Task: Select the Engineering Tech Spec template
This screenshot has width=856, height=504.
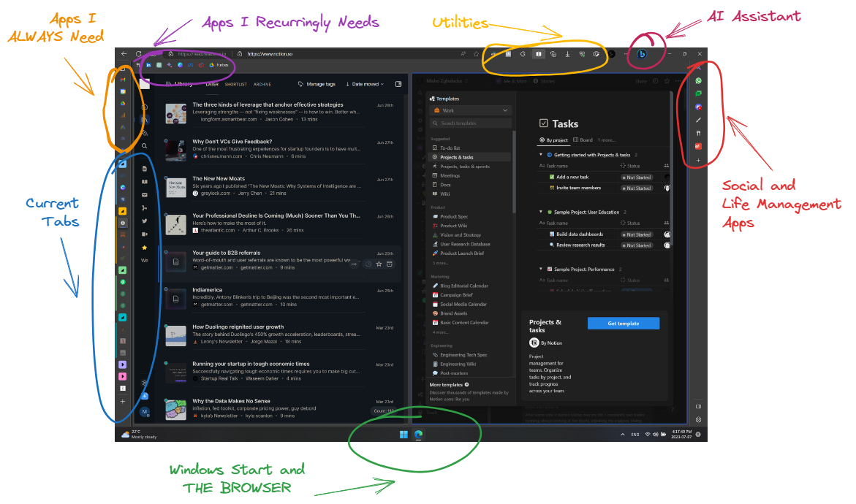Action: point(471,355)
